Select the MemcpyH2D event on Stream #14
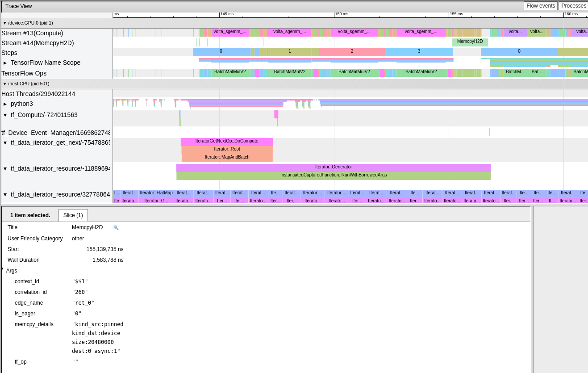The height and width of the screenshot is (373, 588). tap(469, 42)
